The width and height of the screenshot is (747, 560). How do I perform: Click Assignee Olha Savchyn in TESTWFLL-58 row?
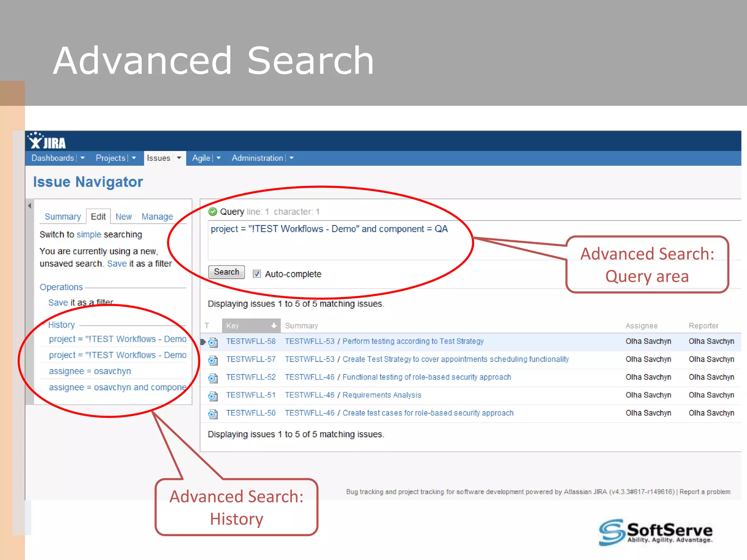[648, 341]
